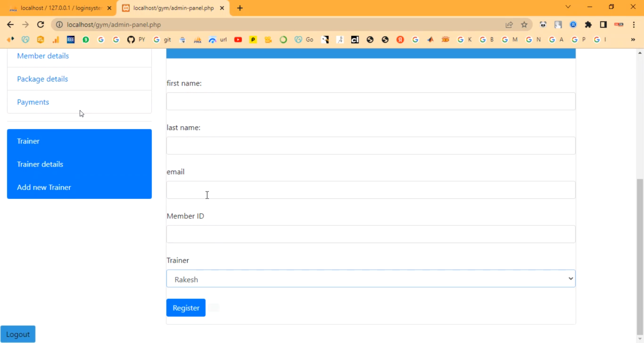Image resolution: width=644 pixels, height=343 pixels.
Task: Click the Register button
Action: 185,308
